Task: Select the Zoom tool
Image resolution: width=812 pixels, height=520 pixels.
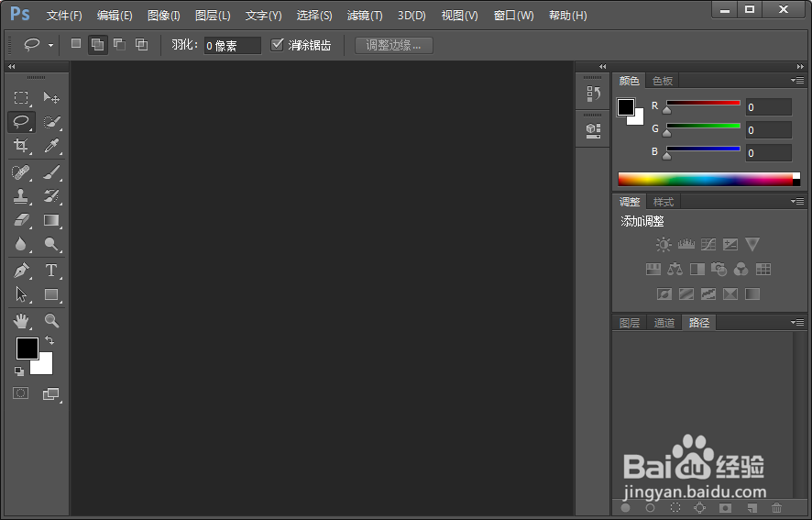Action: pyautogui.click(x=51, y=321)
